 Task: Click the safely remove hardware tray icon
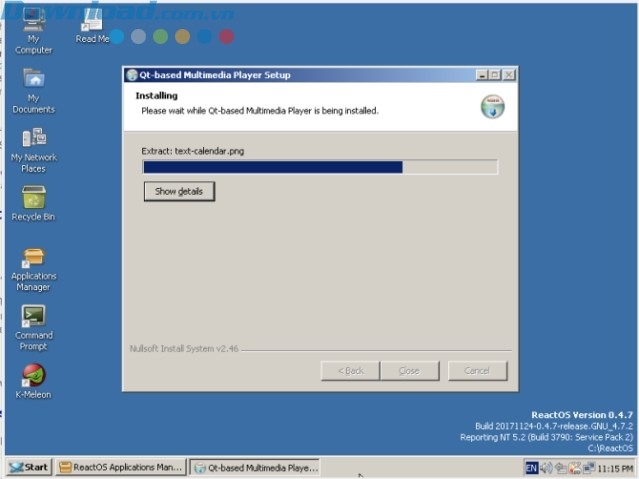[x=561, y=468]
